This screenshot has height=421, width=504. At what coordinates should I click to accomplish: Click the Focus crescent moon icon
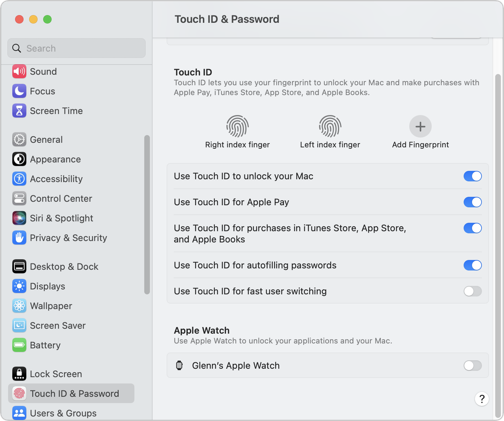(19, 91)
